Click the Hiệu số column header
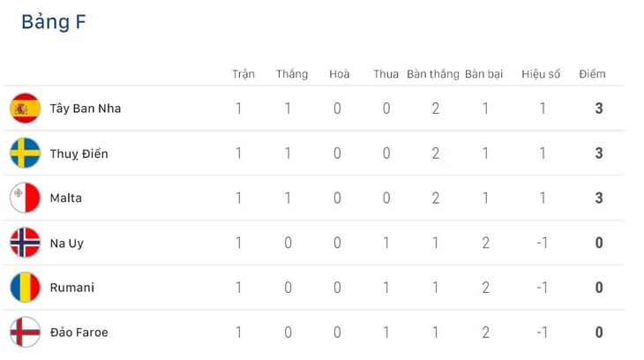This screenshot has width=644, height=360. point(541,74)
